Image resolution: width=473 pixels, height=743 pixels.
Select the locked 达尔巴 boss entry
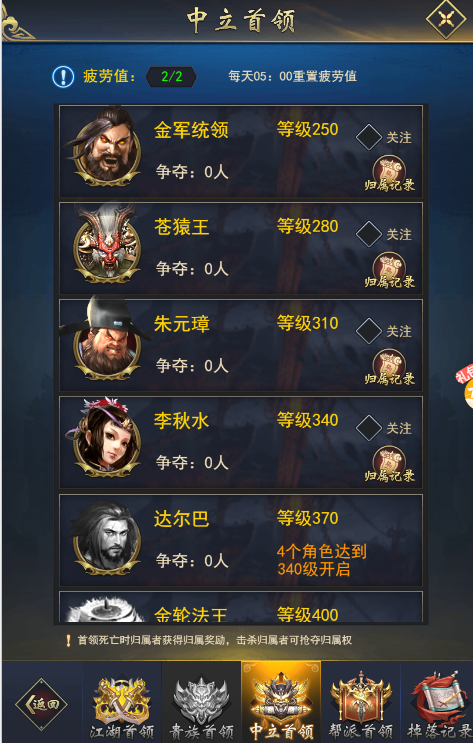[241, 540]
